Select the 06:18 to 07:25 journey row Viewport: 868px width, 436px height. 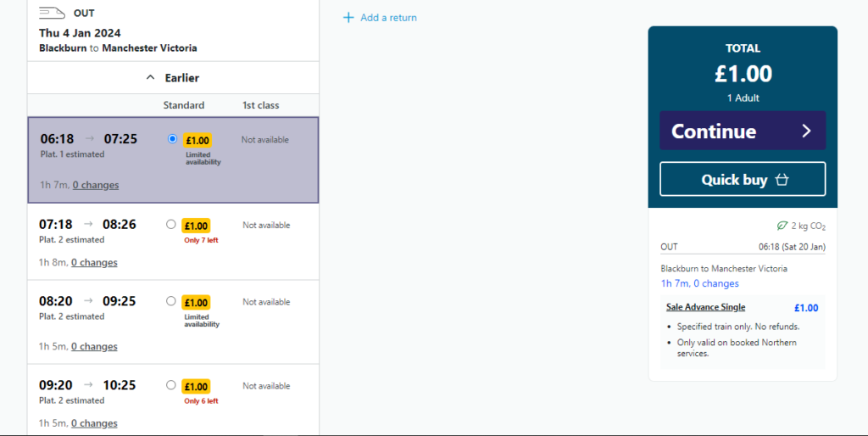click(93, 159)
